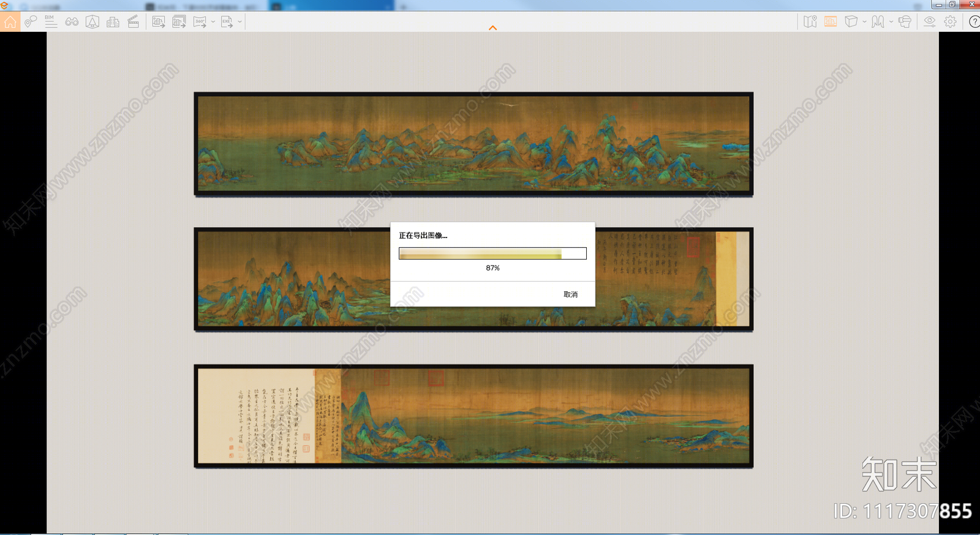Viewport: 980px width, 535px height.
Task: Open the buildings library icon
Action: [x=113, y=22]
